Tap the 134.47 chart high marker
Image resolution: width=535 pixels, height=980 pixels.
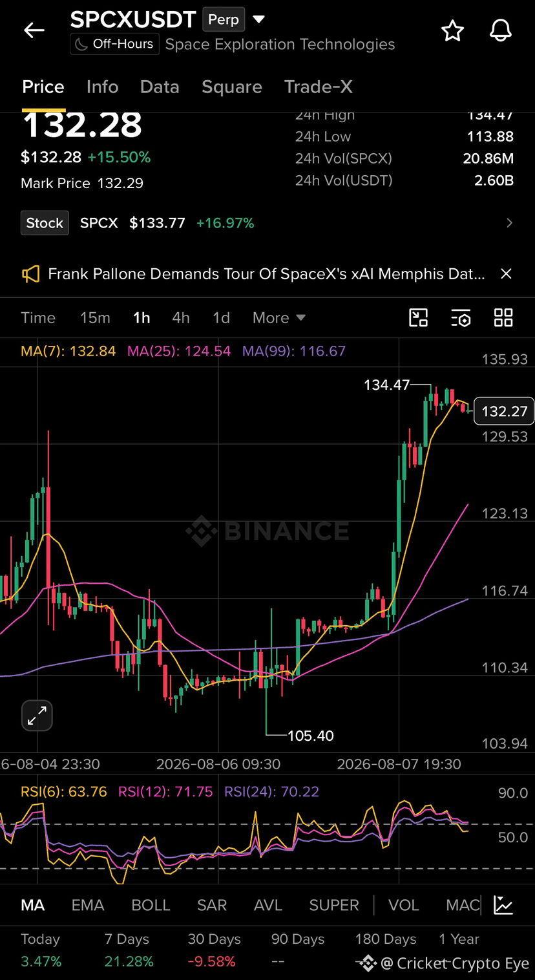pyautogui.click(x=386, y=385)
